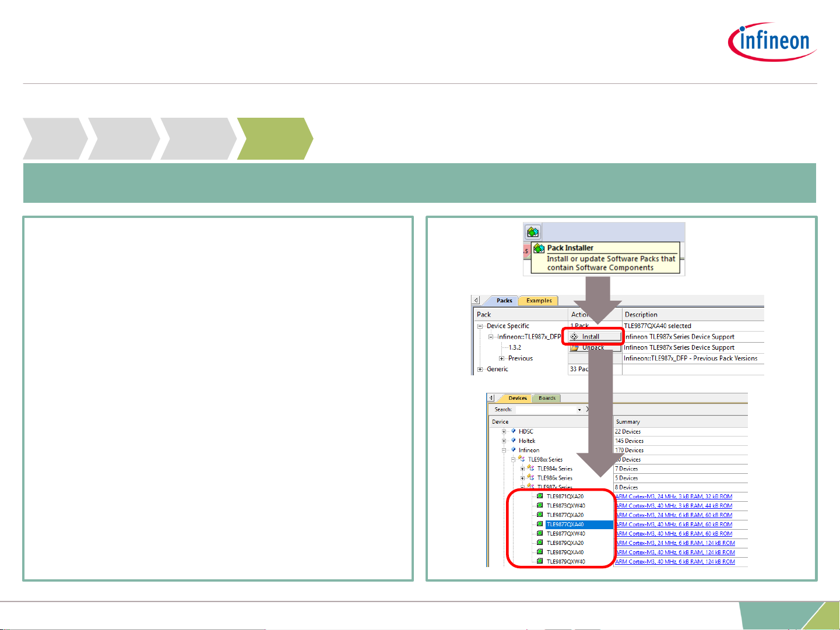Collapse the Device Specific tree node
Screen dimensions: 840x630
(x=480, y=326)
